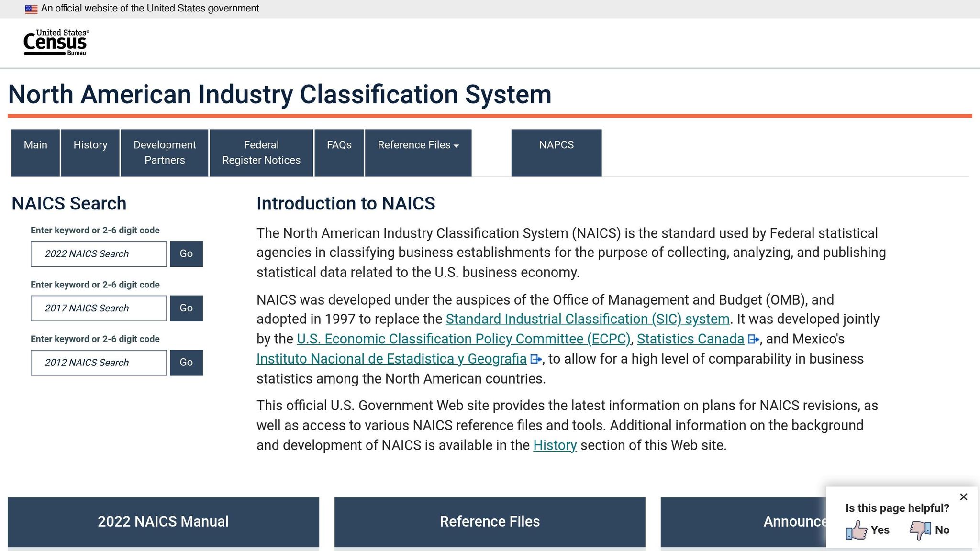Close the page helpful popup

coord(964,497)
